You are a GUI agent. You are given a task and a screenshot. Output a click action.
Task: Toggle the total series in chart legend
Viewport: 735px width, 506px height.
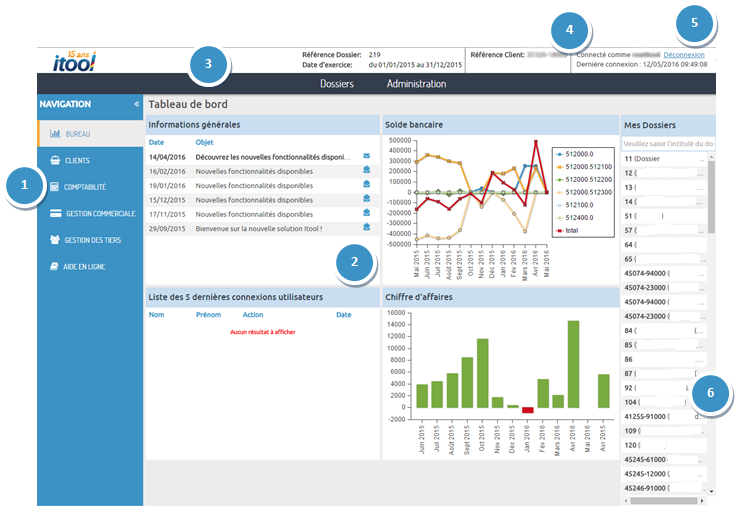[x=567, y=230]
